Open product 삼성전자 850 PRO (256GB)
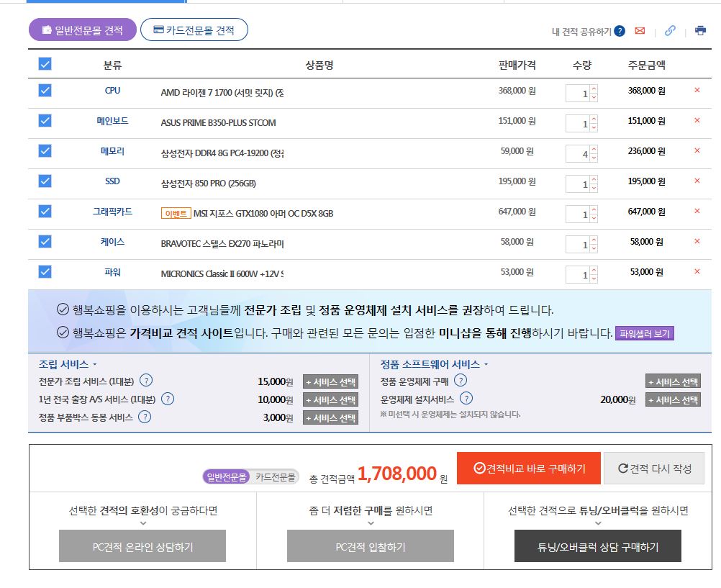Screen dimensions: 721x588 point(208,183)
